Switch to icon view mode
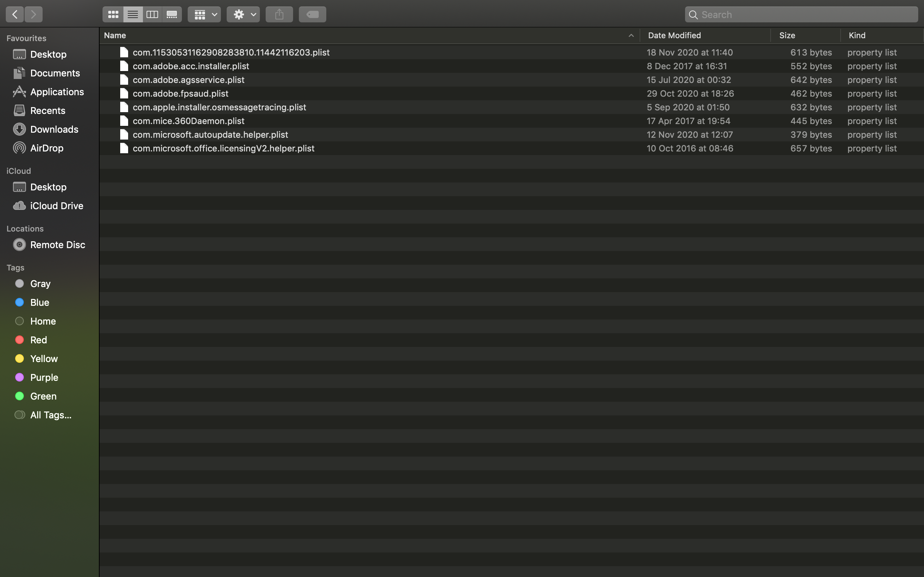 [113, 14]
